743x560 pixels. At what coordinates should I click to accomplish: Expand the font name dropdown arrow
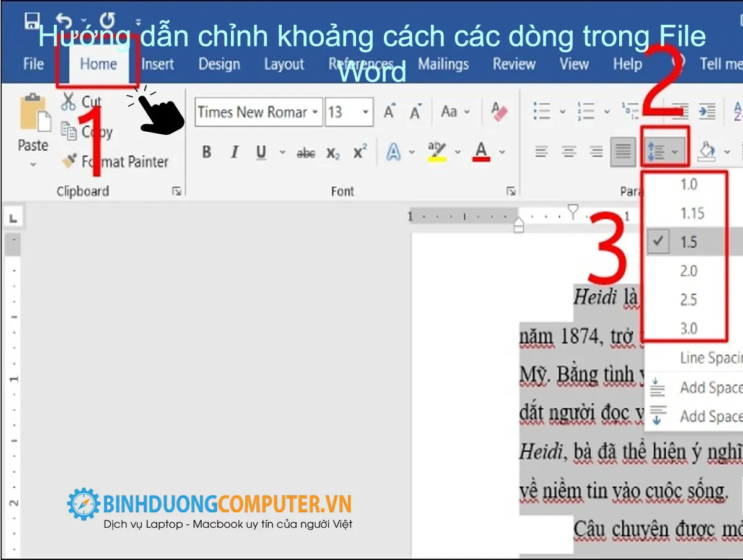[x=315, y=113]
